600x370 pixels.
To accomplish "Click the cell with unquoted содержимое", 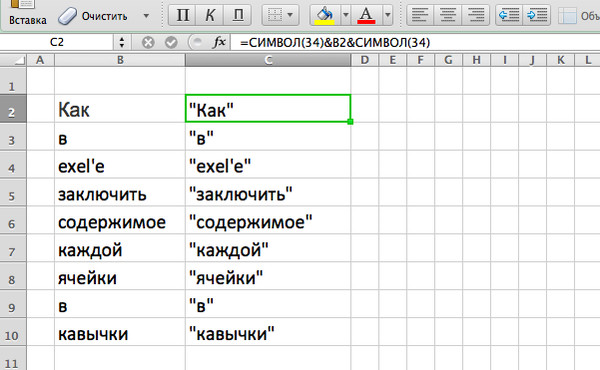I will point(120,220).
